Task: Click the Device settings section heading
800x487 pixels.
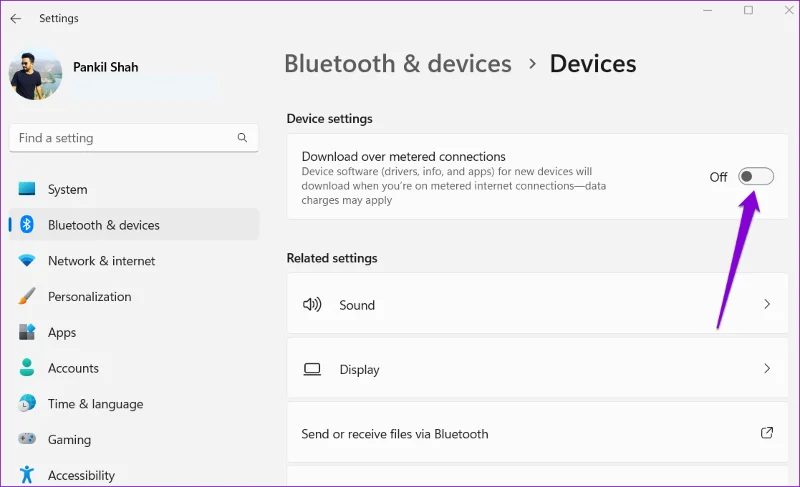Action: click(x=330, y=119)
